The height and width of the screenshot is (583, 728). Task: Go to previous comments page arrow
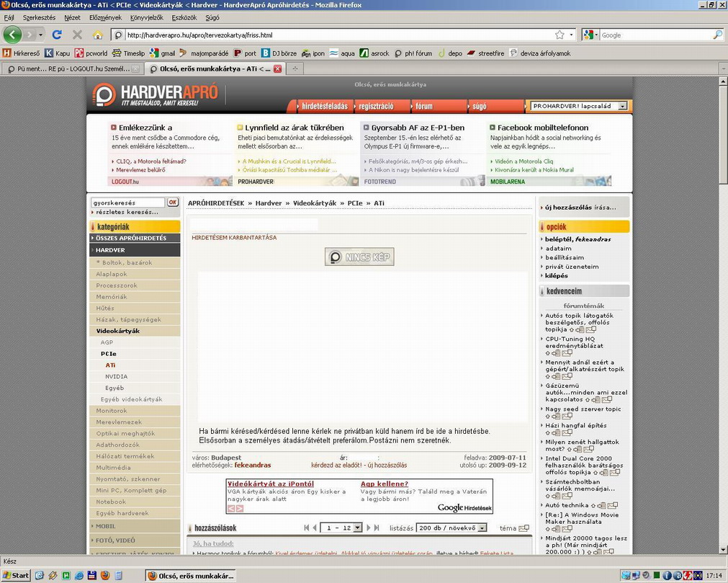[x=315, y=528]
